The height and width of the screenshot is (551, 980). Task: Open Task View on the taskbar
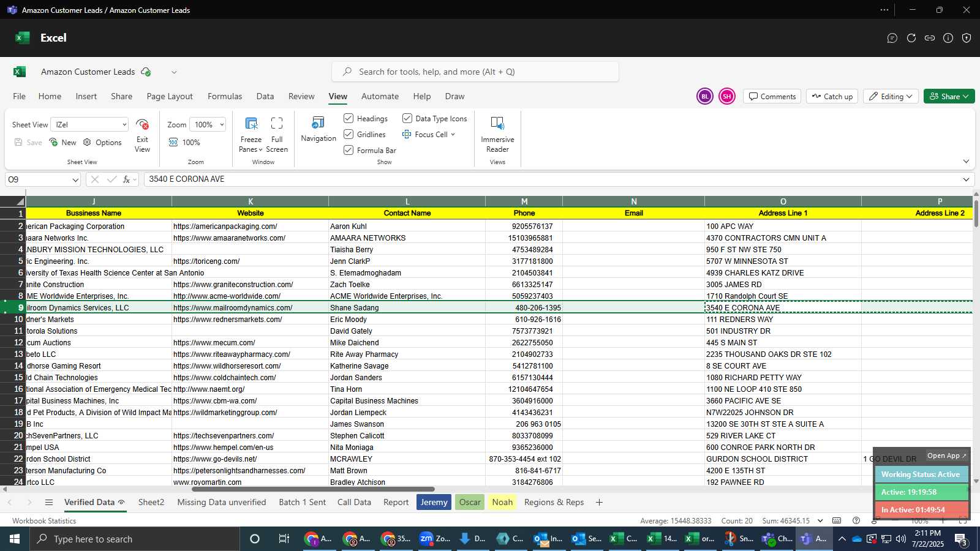[284, 539]
